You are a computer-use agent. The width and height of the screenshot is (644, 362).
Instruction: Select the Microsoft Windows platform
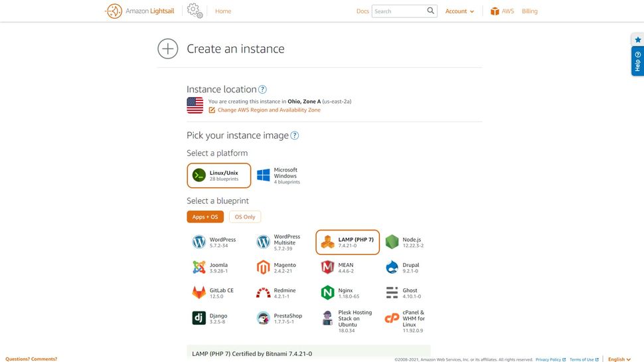point(283,175)
